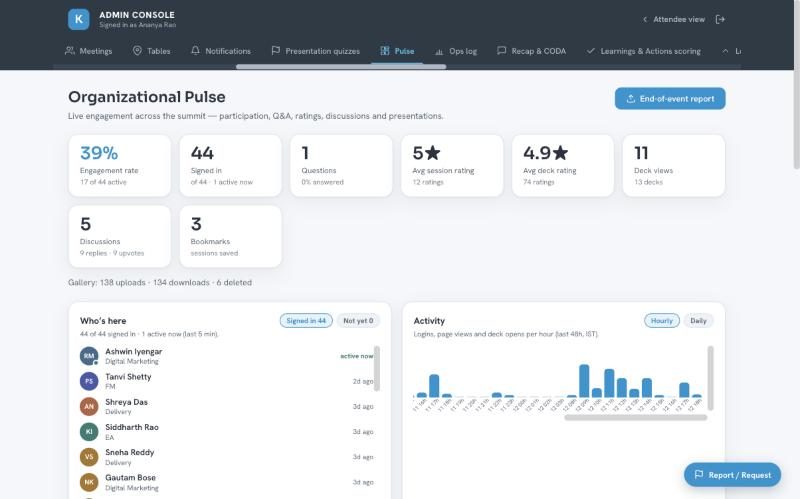Click the Deck views card
This screenshot has width=800, height=499.
click(x=673, y=165)
